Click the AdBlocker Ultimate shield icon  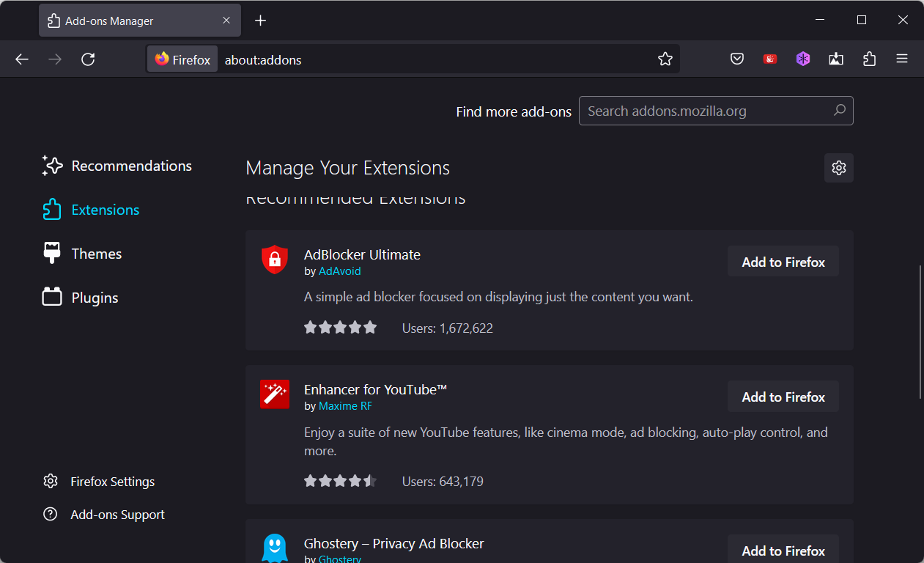point(275,260)
